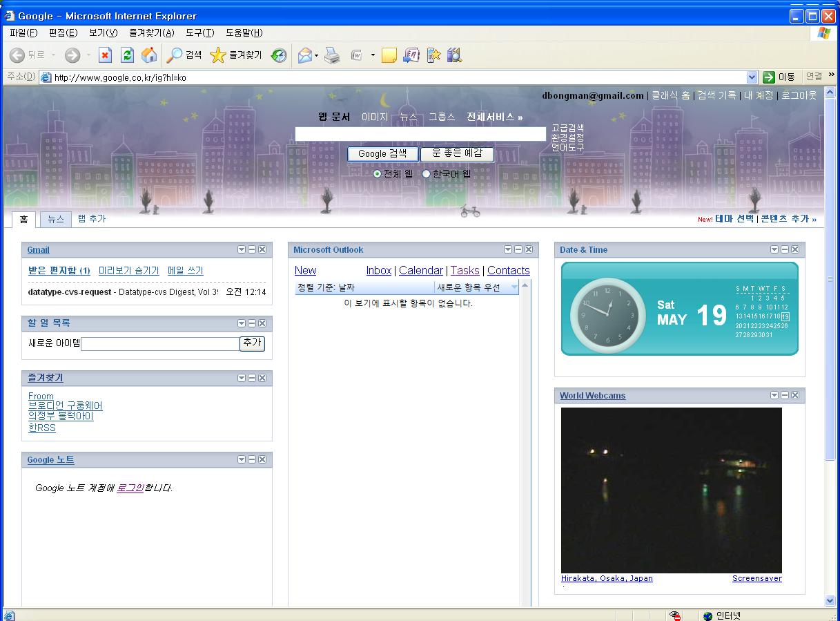Minimize the 할 일 목록 gadget
Viewport: 840px width, 621px height.
(x=252, y=323)
